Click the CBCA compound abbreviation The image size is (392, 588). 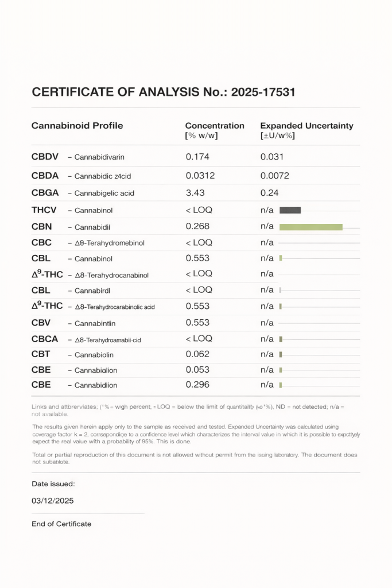tap(45, 339)
